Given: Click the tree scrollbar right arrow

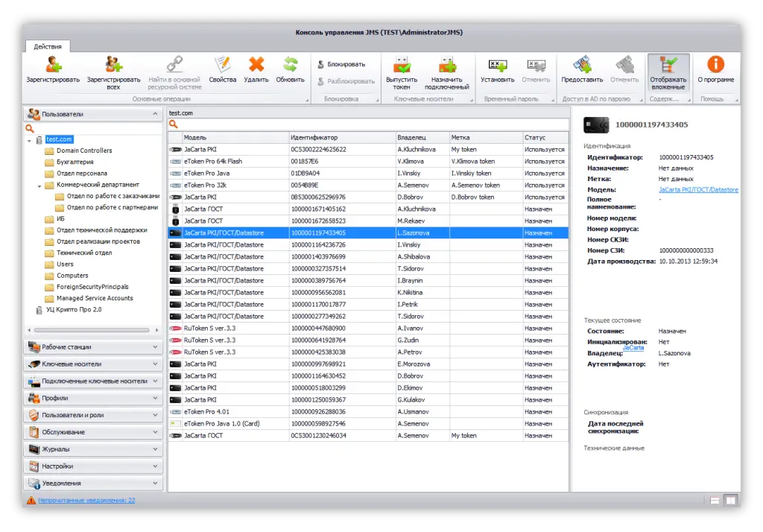Looking at the screenshot, I should 156,330.
